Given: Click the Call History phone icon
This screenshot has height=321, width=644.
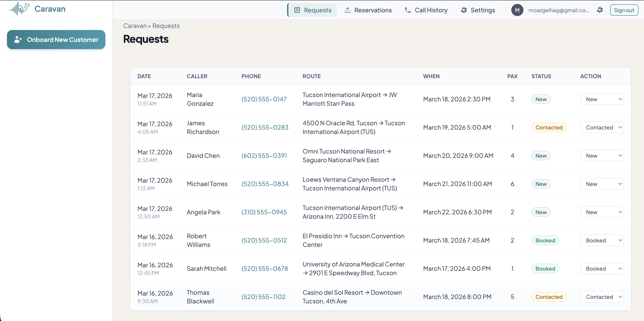Looking at the screenshot, I should (x=407, y=10).
